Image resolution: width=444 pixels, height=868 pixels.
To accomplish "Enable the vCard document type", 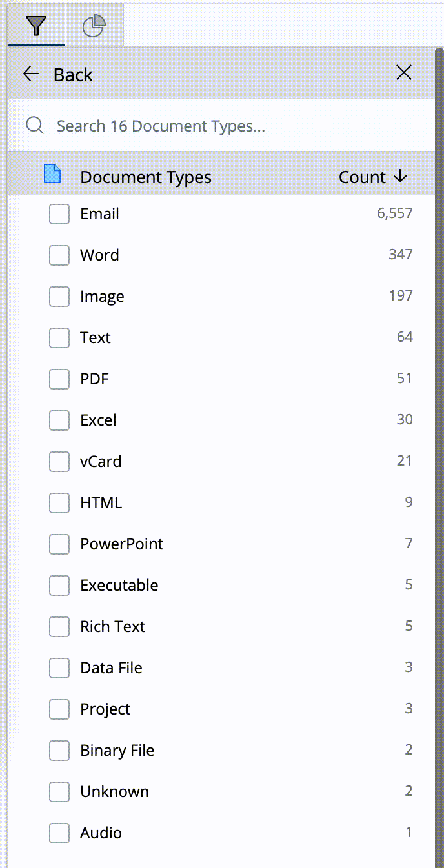I will (59, 461).
